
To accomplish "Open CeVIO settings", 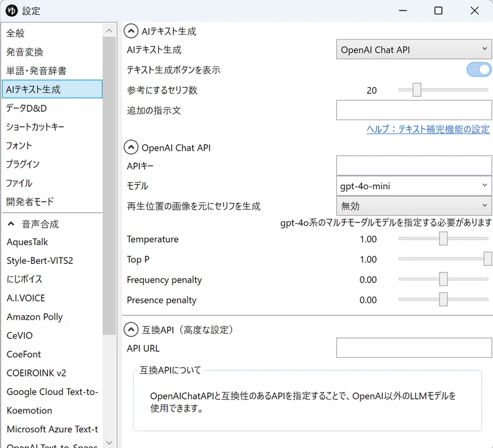I will [52, 335].
